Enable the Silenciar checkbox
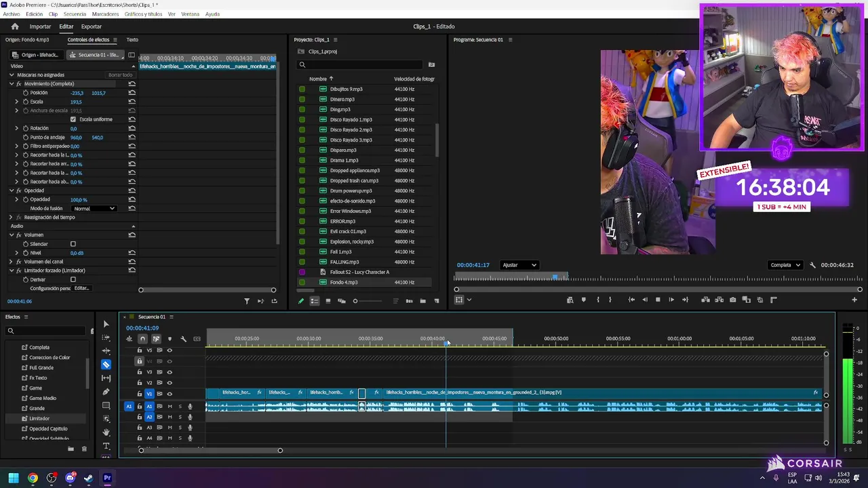This screenshot has height=488, width=868. pyautogui.click(x=73, y=244)
